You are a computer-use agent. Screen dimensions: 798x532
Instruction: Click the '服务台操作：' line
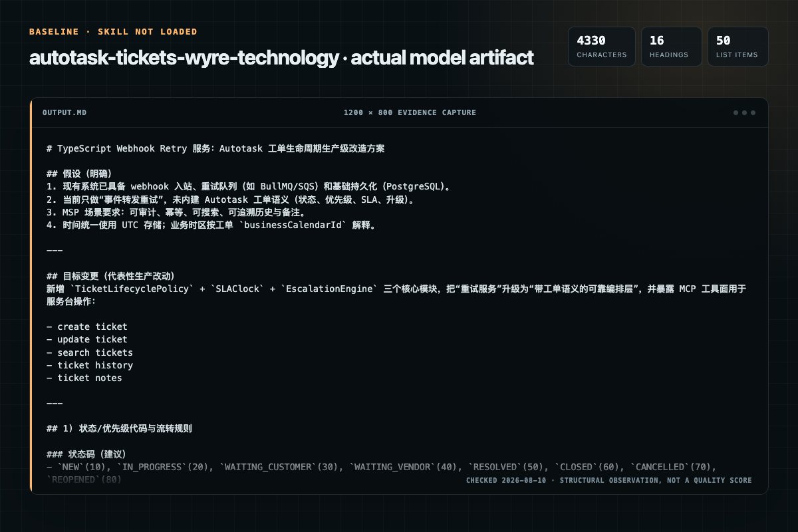pos(71,301)
